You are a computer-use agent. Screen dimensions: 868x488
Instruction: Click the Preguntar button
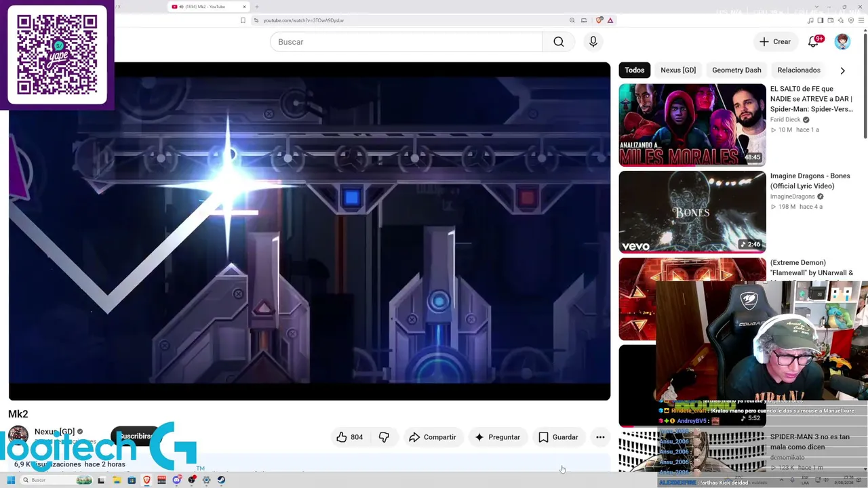click(497, 437)
